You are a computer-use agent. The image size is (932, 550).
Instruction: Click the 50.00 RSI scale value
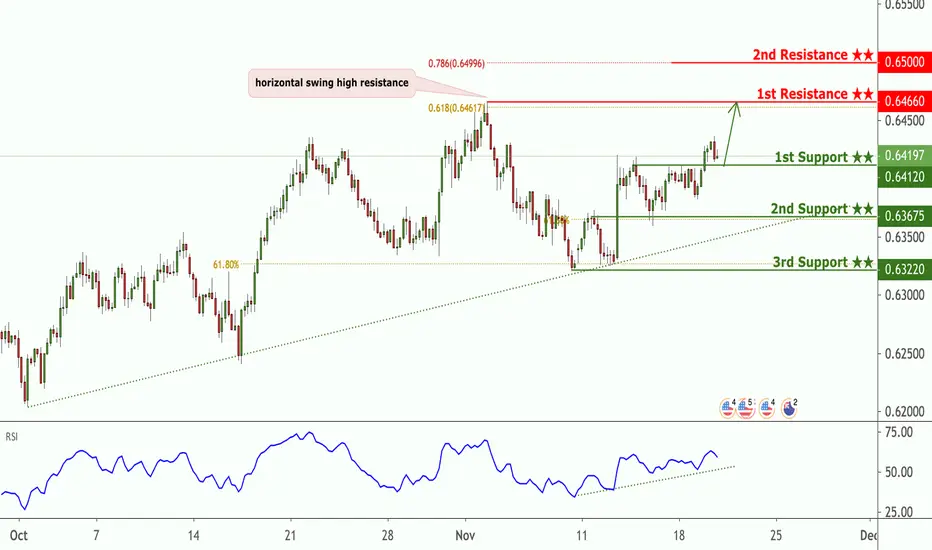899,473
